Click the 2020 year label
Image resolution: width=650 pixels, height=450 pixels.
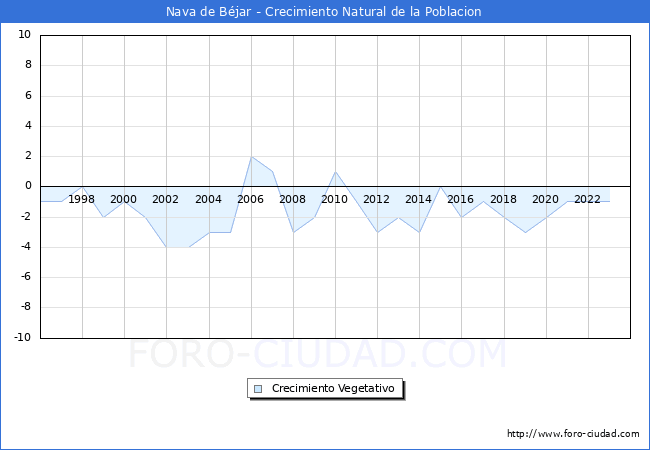point(545,199)
